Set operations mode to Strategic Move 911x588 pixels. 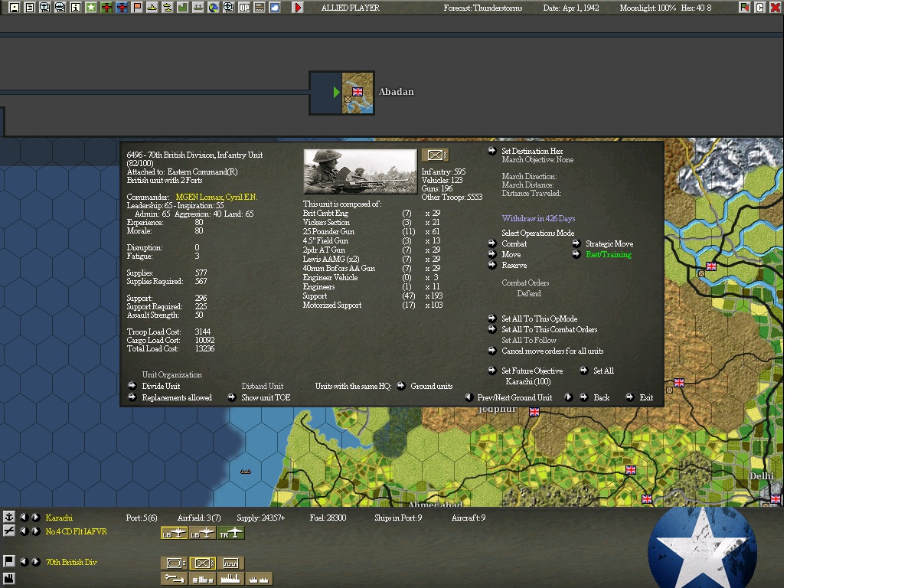[576, 243]
